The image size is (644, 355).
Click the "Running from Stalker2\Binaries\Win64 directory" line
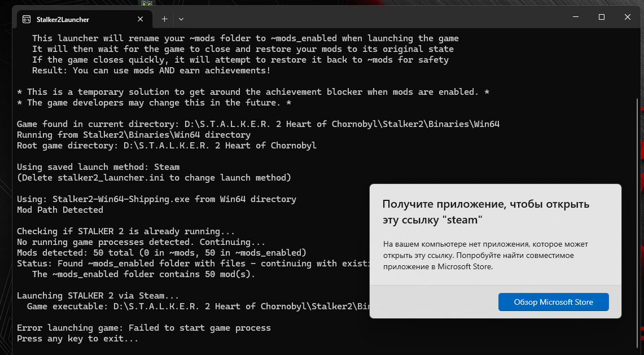point(133,135)
